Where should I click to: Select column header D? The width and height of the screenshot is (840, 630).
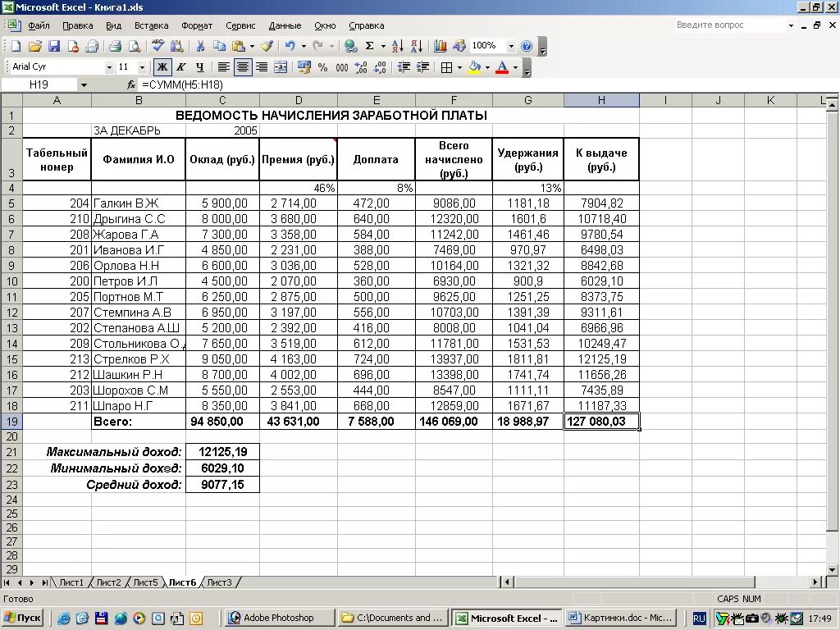(x=299, y=100)
